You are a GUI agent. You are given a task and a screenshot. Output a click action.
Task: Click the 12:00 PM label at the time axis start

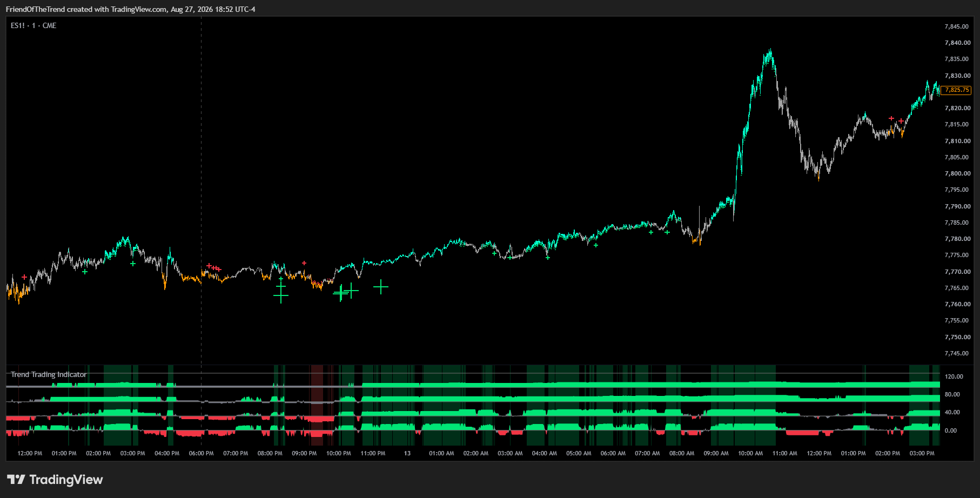coord(30,453)
